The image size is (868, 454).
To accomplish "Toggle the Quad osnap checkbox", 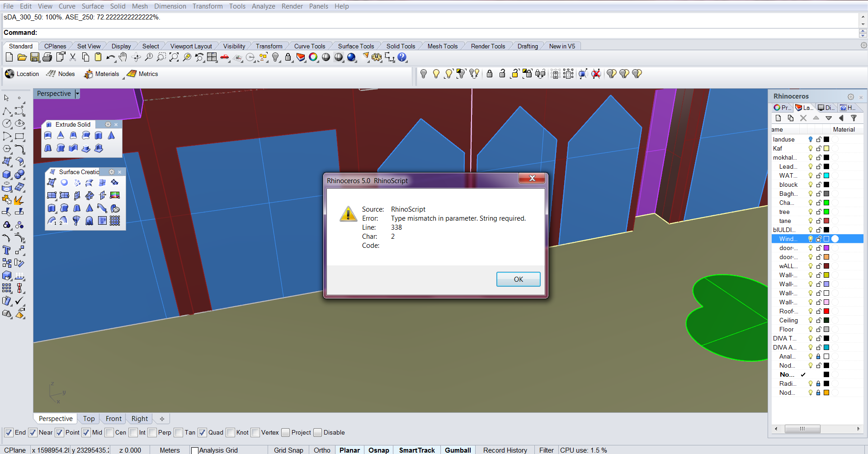I will (x=202, y=433).
